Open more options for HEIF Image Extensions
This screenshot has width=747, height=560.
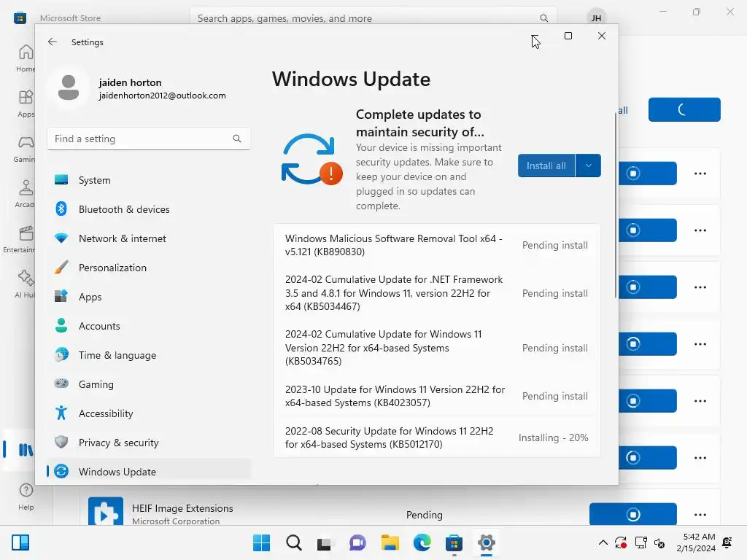pos(700,514)
